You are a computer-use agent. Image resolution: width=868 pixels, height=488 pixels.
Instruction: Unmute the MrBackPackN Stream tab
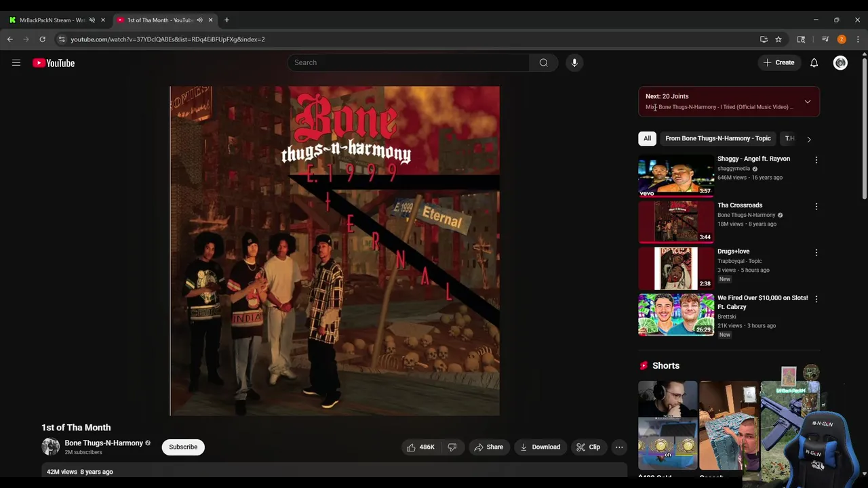(x=92, y=20)
